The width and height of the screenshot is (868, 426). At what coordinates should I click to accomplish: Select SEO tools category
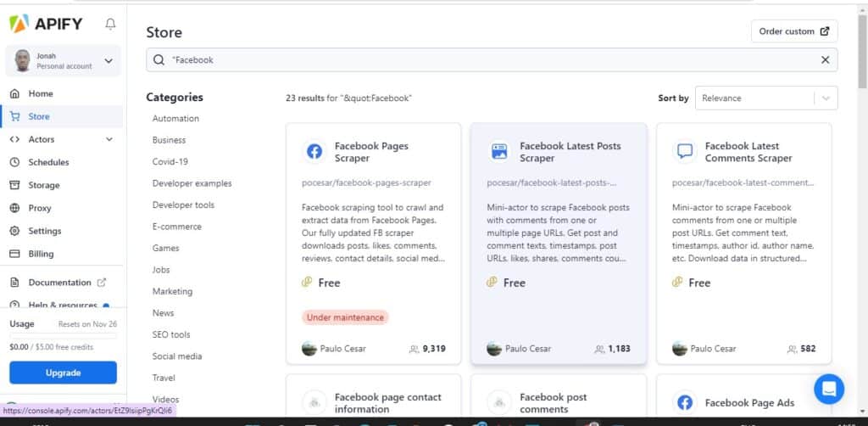pos(171,334)
